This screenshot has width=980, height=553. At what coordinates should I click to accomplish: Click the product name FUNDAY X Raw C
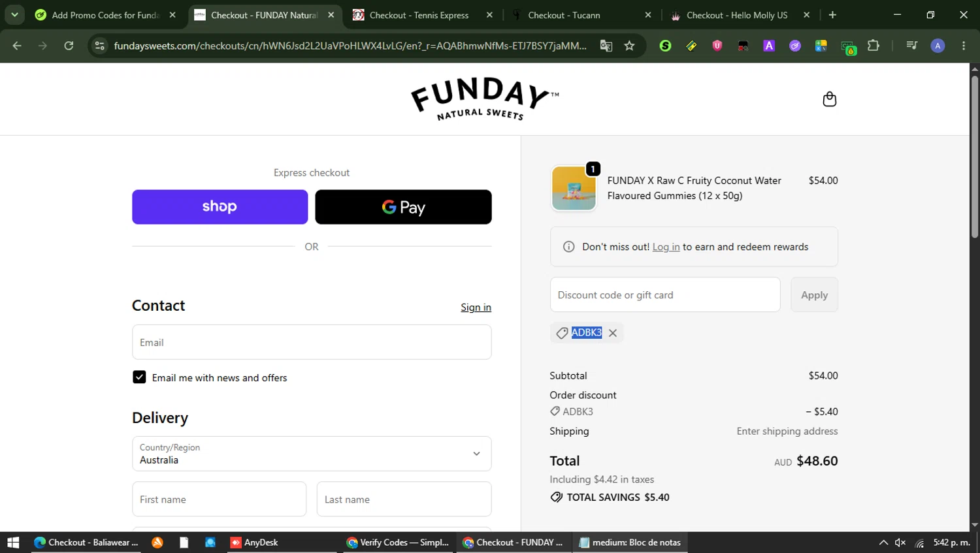click(694, 188)
